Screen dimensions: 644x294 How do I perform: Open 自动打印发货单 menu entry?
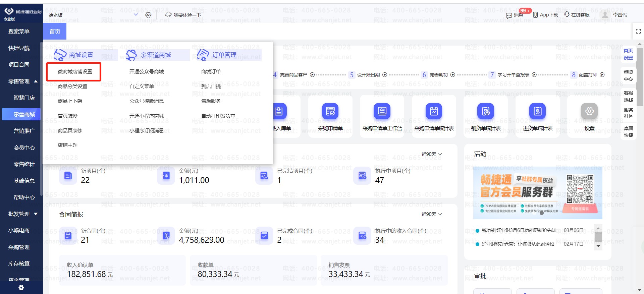click(218, 116)
